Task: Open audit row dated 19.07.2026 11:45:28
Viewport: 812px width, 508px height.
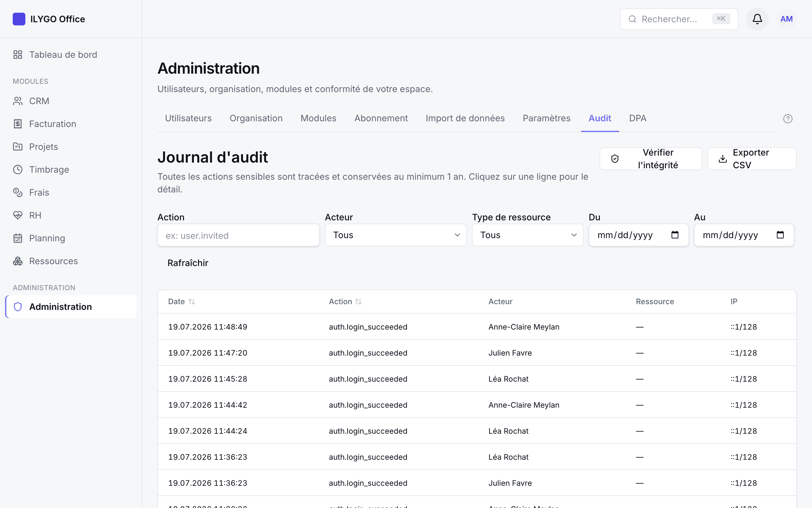Action: [x=477, y=379]
